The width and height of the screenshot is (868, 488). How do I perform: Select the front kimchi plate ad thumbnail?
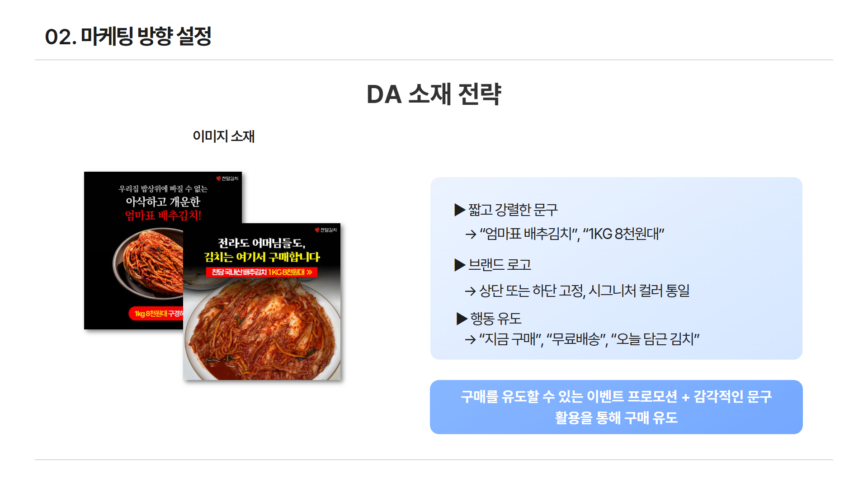(262, 301)
